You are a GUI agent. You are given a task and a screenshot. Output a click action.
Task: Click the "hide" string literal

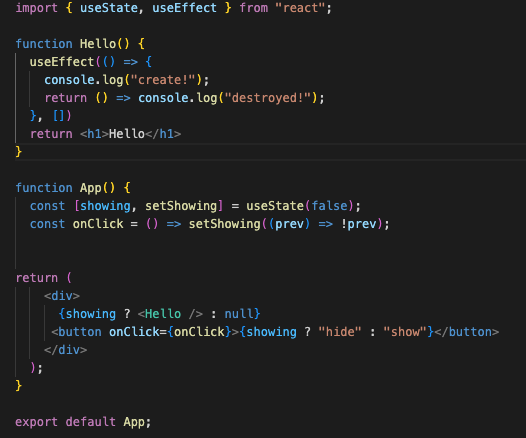(339, 332)
